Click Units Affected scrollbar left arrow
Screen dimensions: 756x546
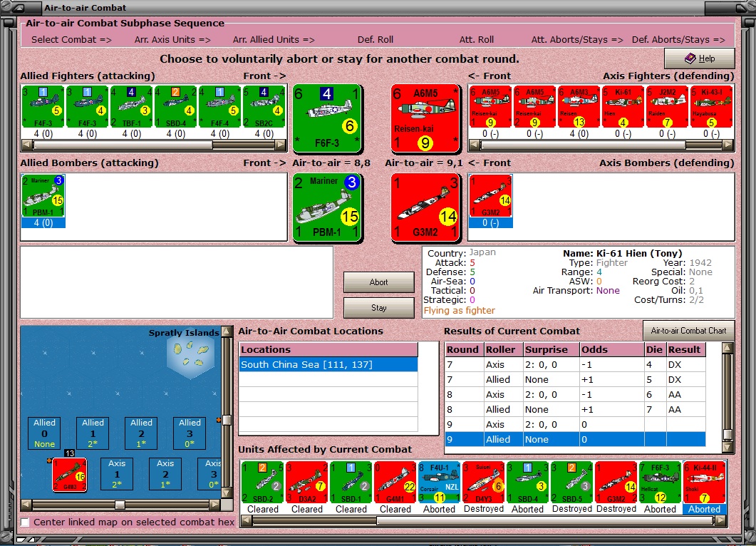coord(247,520)
